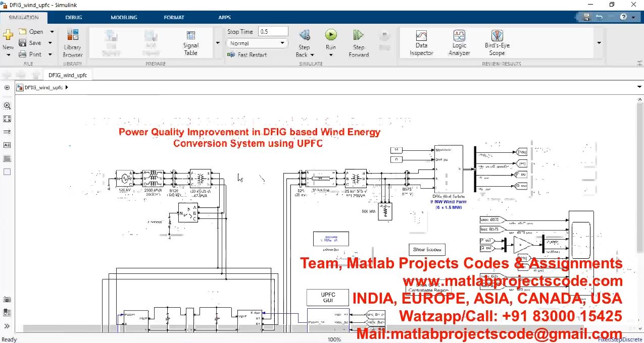The width and height of the screenshot is (644, 343).
Task: Expand the simulation mode Normal dropdown
Action: click(x=257, y=43)
